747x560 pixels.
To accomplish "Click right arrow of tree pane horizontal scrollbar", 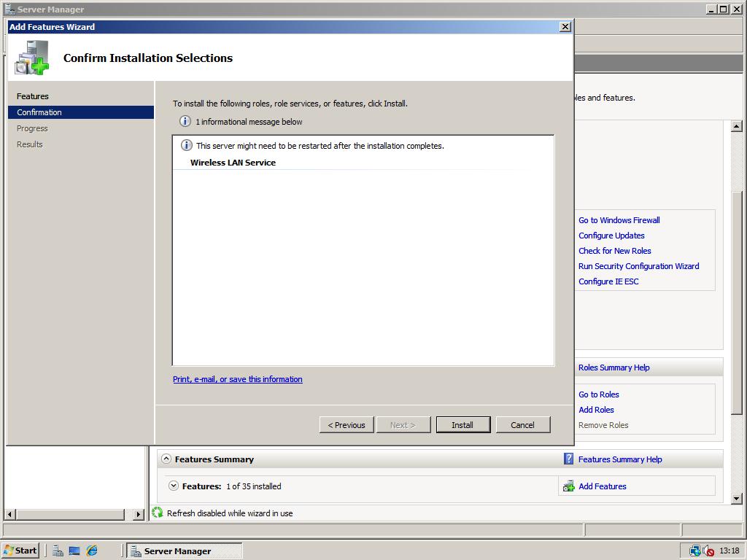I will [138, 514].
